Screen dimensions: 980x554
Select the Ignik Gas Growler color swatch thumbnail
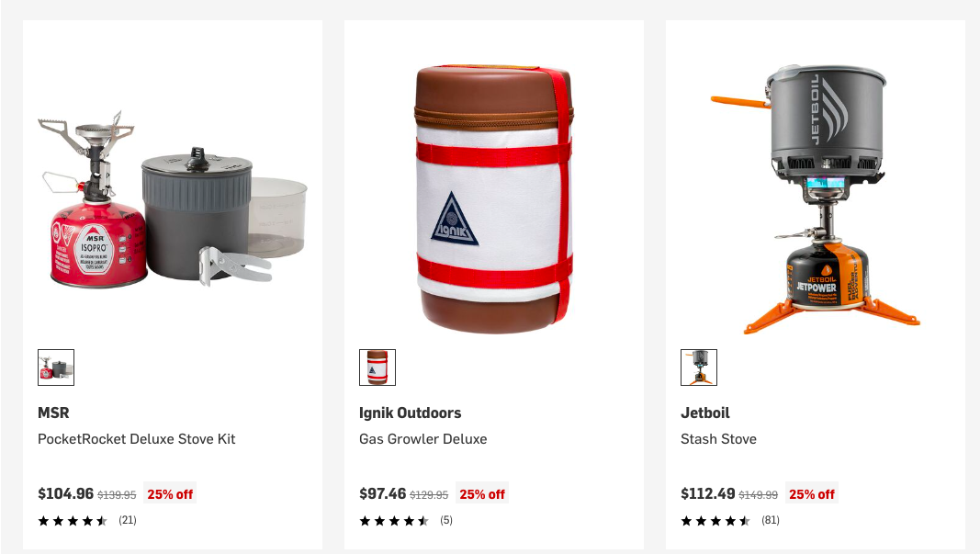point(377,367)
